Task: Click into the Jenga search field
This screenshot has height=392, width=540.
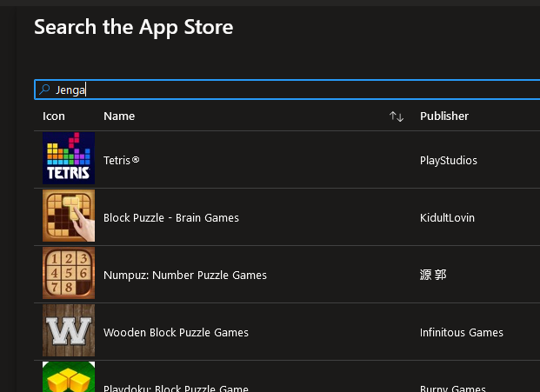Action: (287, 90)
